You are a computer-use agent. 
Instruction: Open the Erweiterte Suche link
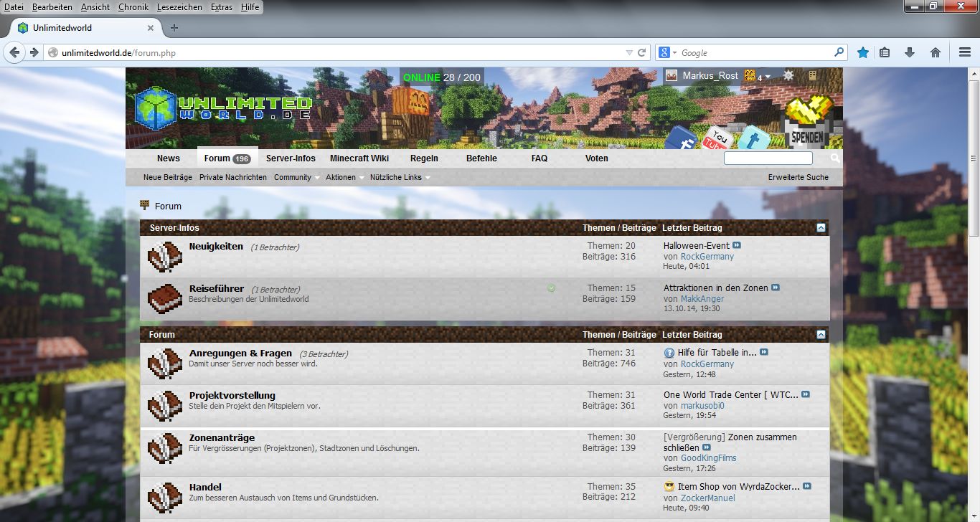coord(798,177)
